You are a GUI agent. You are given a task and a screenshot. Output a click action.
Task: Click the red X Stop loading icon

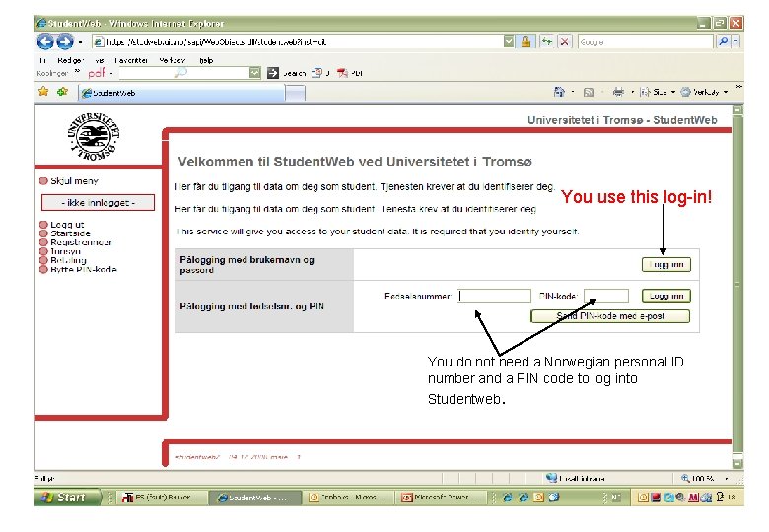pyautogui.click(x=565, y=42)
